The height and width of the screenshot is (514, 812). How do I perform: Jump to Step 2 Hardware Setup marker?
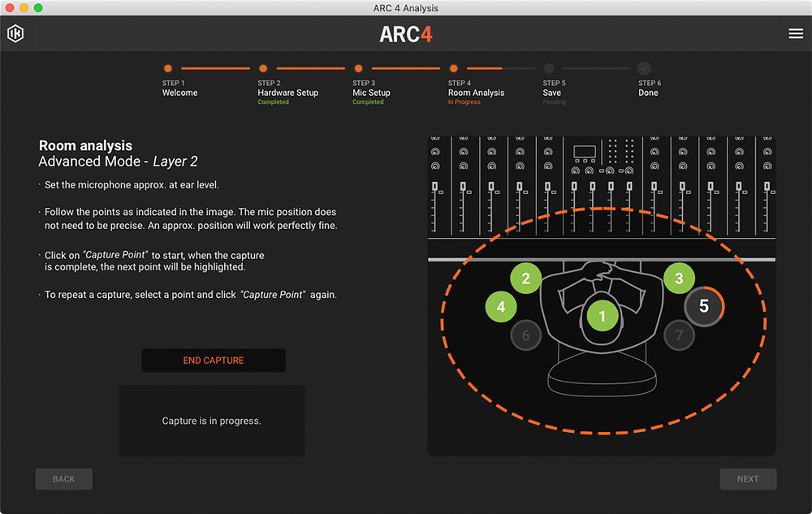click(x=263, y=69)
